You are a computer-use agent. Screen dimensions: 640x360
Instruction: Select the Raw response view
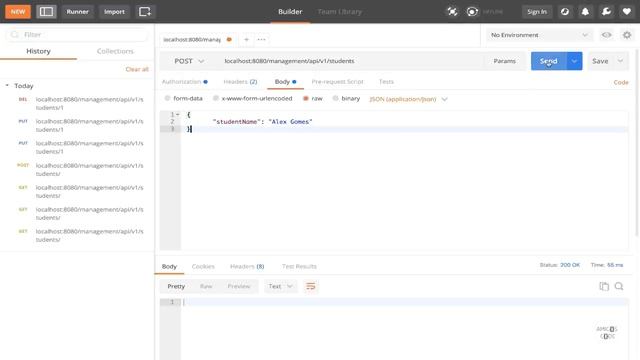(x=206, y=286)
